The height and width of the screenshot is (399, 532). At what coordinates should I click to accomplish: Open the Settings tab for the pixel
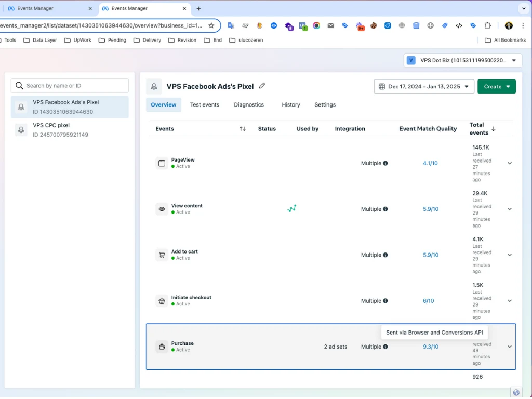(325, 104)
